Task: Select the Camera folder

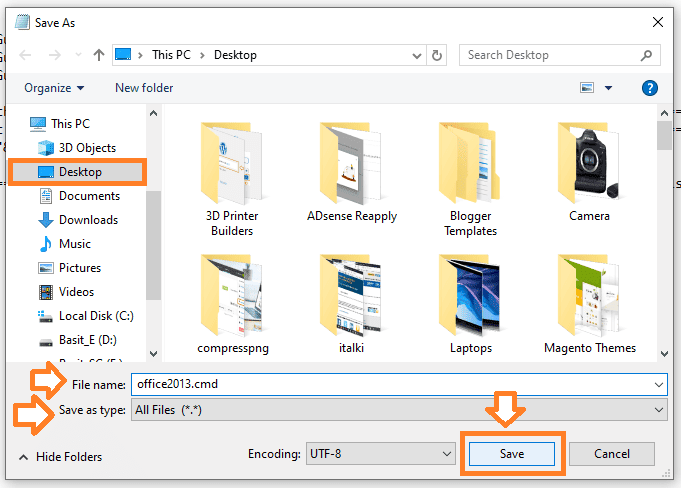Action: click(589, 173)
